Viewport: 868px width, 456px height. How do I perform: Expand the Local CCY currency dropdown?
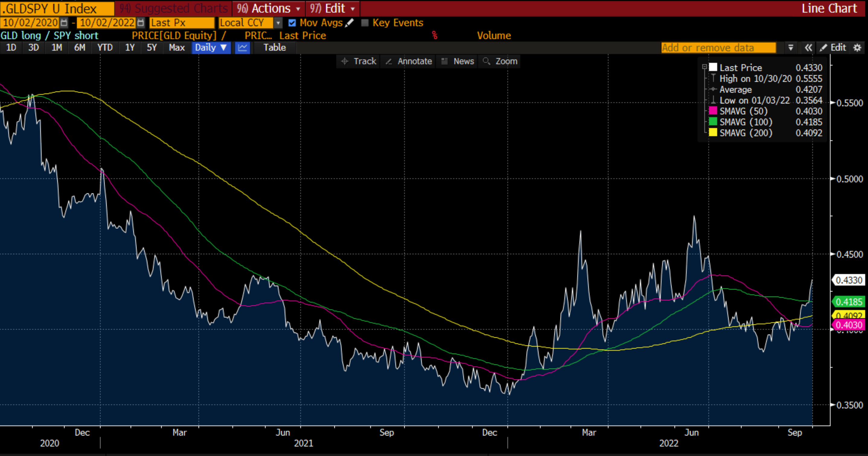pyautogui.click(x=278, y=23)
